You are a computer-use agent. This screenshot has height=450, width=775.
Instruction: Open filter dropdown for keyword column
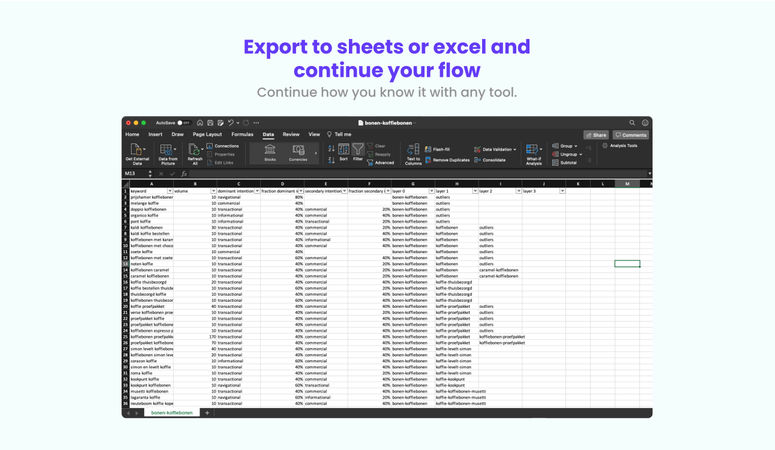coord(170,191)
